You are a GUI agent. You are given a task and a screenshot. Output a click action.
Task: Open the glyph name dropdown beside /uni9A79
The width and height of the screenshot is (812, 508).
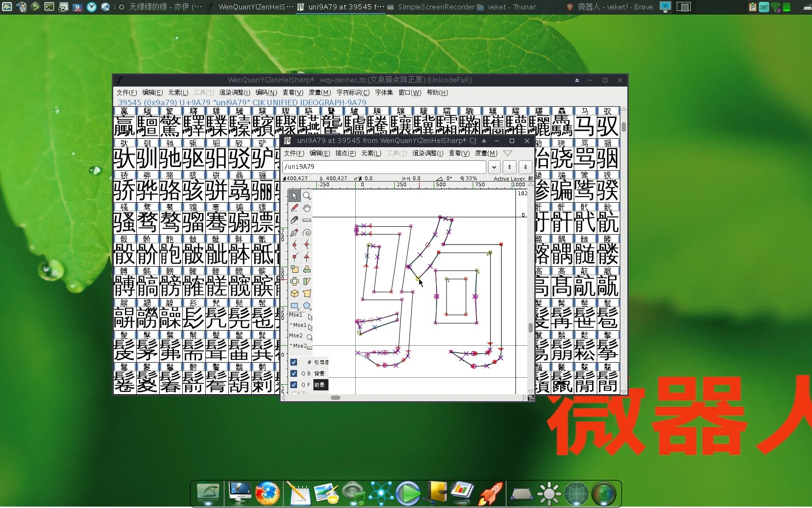pos(494,167)
